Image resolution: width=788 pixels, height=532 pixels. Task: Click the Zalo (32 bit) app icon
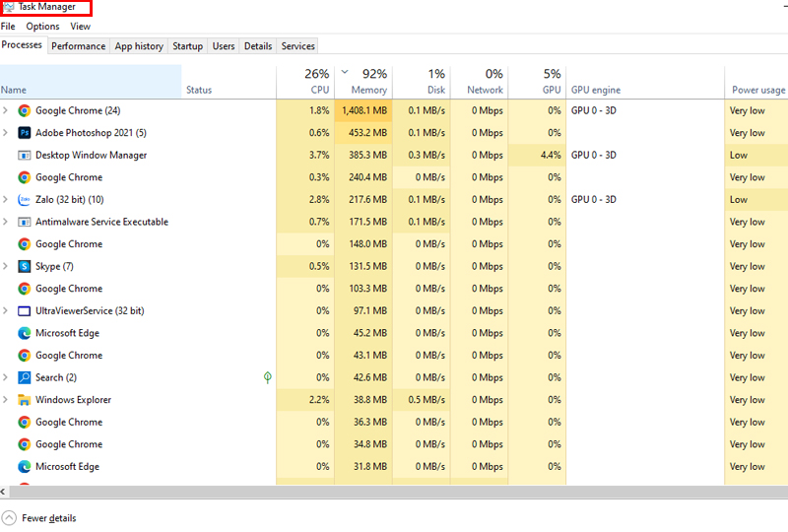(25, 200)
